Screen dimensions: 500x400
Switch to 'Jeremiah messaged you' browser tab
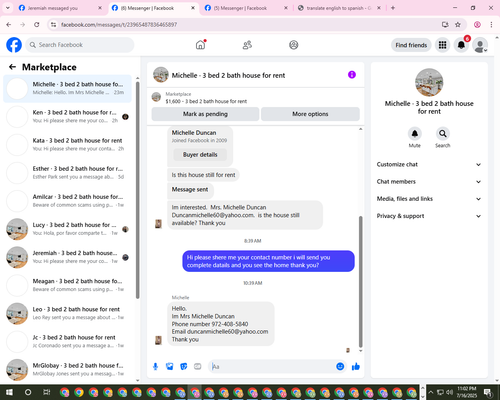coord(60,8)
